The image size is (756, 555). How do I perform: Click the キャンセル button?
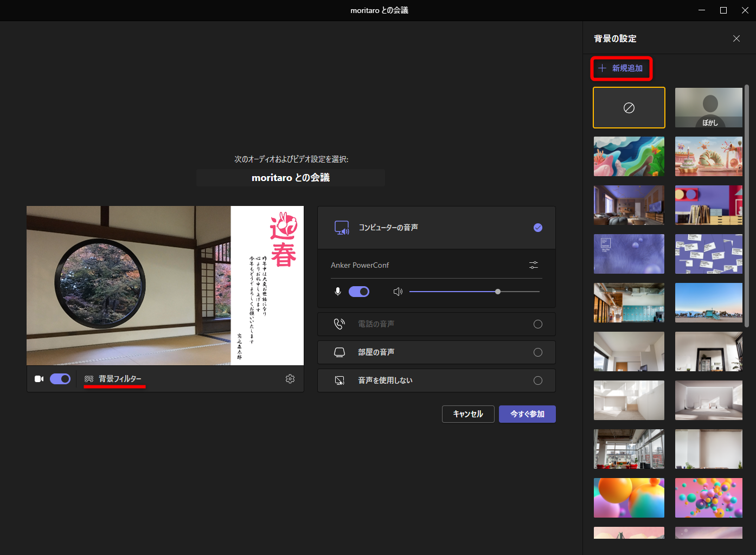(x=467, y=414)
